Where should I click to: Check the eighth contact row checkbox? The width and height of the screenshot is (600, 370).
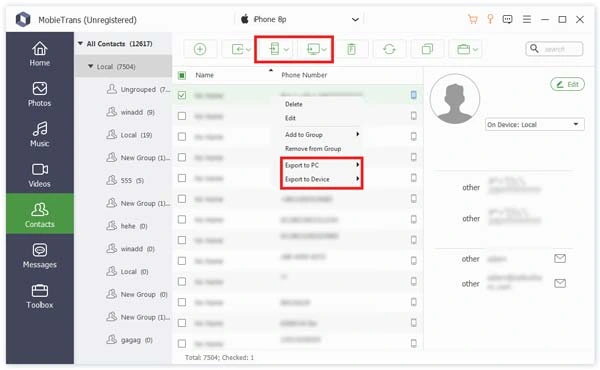(182, 240)
